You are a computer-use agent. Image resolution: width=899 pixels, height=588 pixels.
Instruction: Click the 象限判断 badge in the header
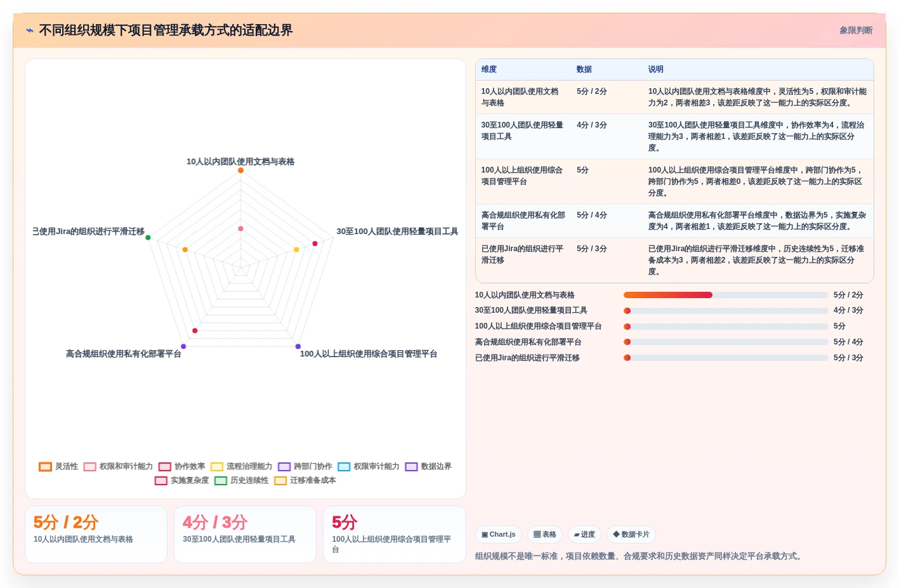[x=856, y=30]
